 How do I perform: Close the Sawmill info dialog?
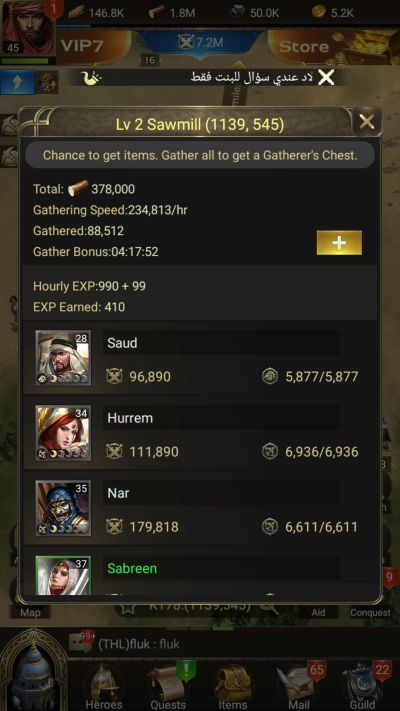click(x=366, y=122)
